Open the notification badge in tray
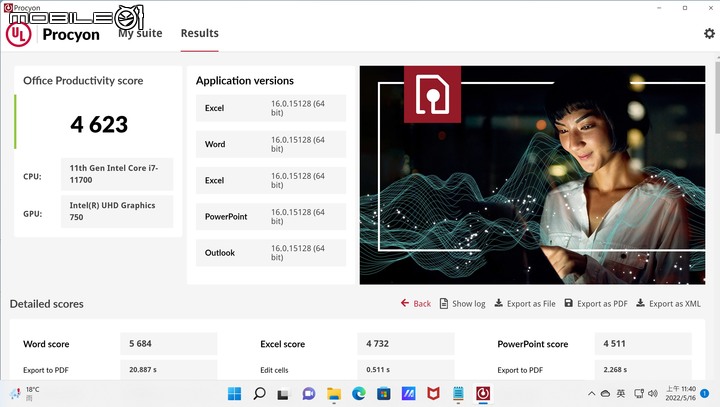Viewport: 720px width, 407px height. [704, 393]
